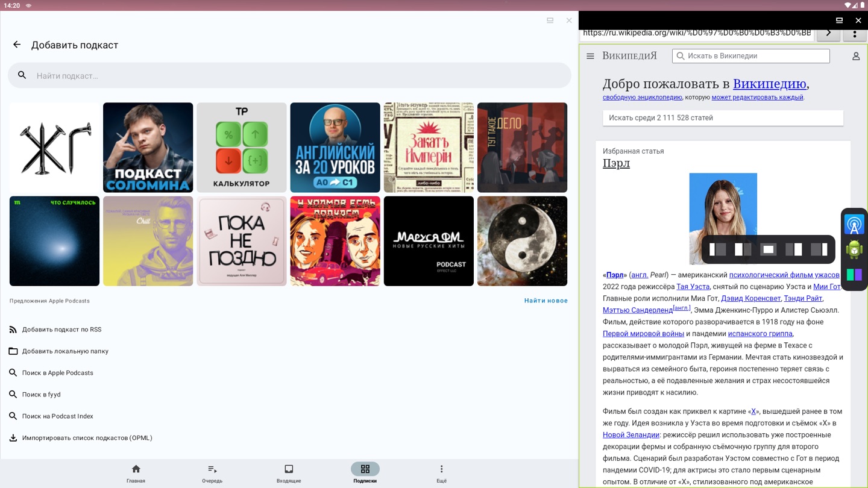
Task: Open the Ещё overflow menu
Action: tap(441, 474)
